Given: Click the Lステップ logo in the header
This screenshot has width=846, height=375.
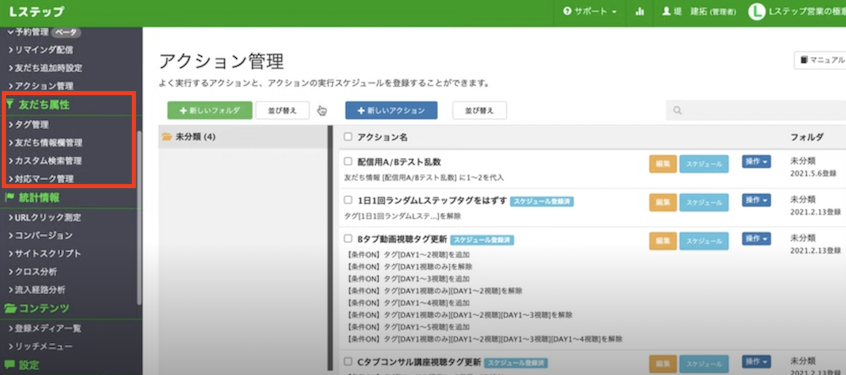Looking at the screenshot, I should click(36, 12).
